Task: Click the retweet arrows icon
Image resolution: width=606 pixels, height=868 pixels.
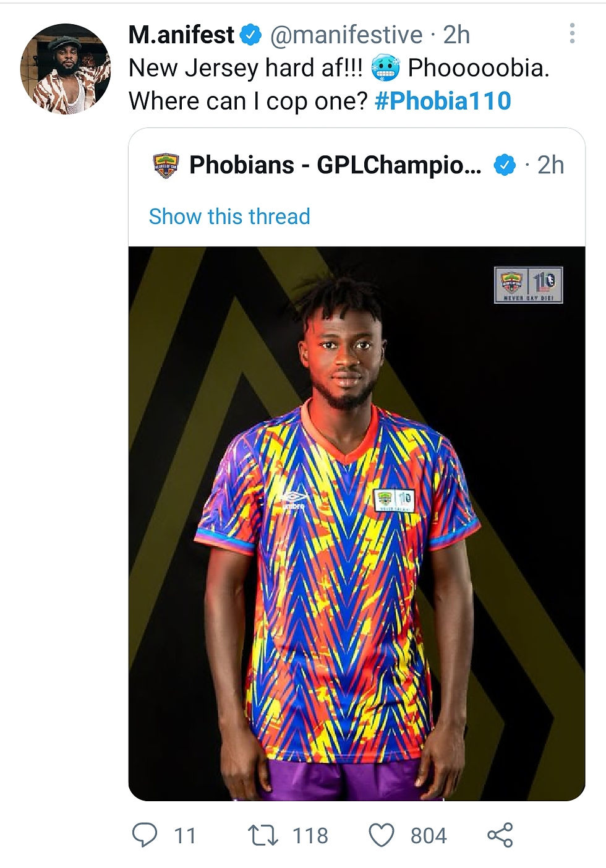Action: point(263,835)
